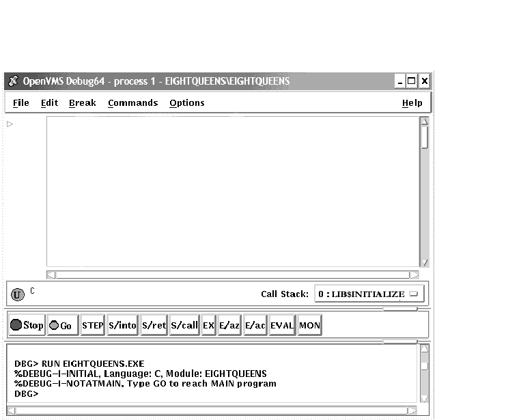Click the E/az toolbar button
This screenshot has width=521, height=420.
point(229,326)
